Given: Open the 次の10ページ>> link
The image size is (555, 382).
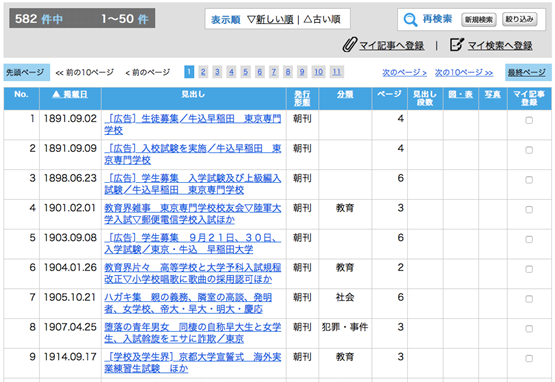Looking at the screenshot, I should point(464,73).
